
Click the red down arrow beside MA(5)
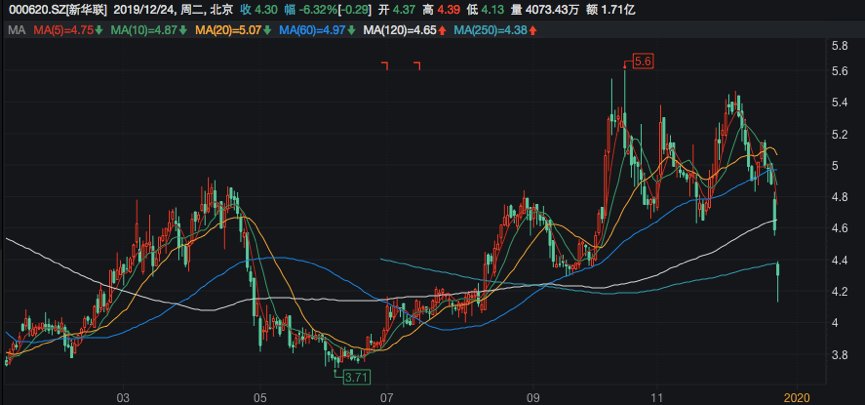pos(98,31)
